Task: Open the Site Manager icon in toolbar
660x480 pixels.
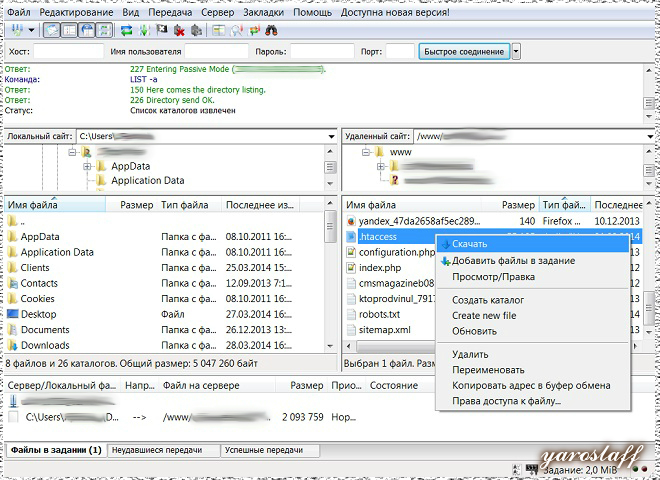Action: 12,31
